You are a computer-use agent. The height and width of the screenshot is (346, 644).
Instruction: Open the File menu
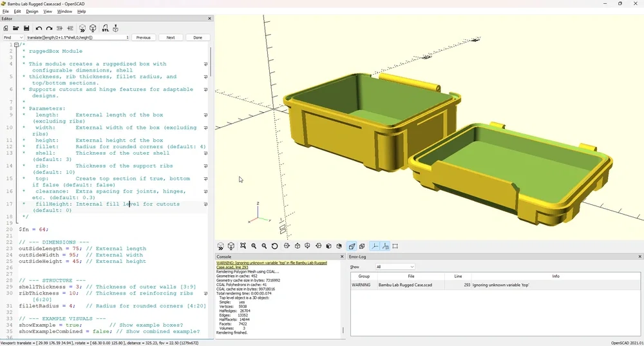tap(6, 12)
